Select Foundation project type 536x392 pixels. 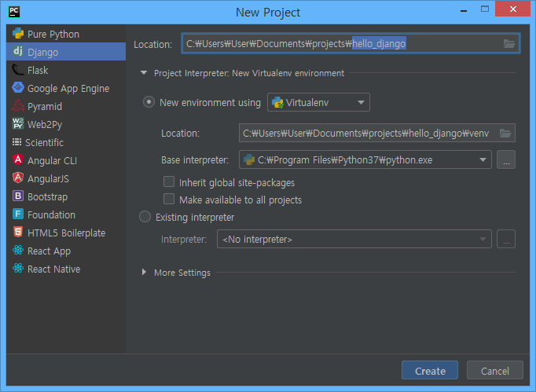point(66,214)
